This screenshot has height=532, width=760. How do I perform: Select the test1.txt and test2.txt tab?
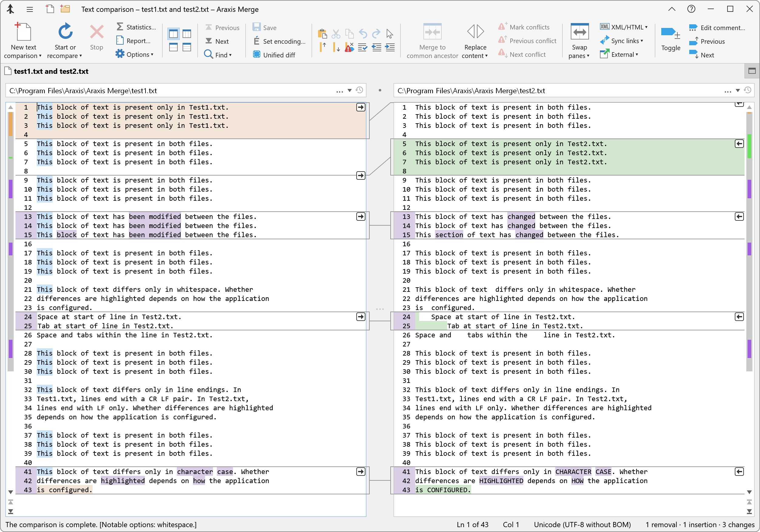pyautogui.click(x=51, y=71)
